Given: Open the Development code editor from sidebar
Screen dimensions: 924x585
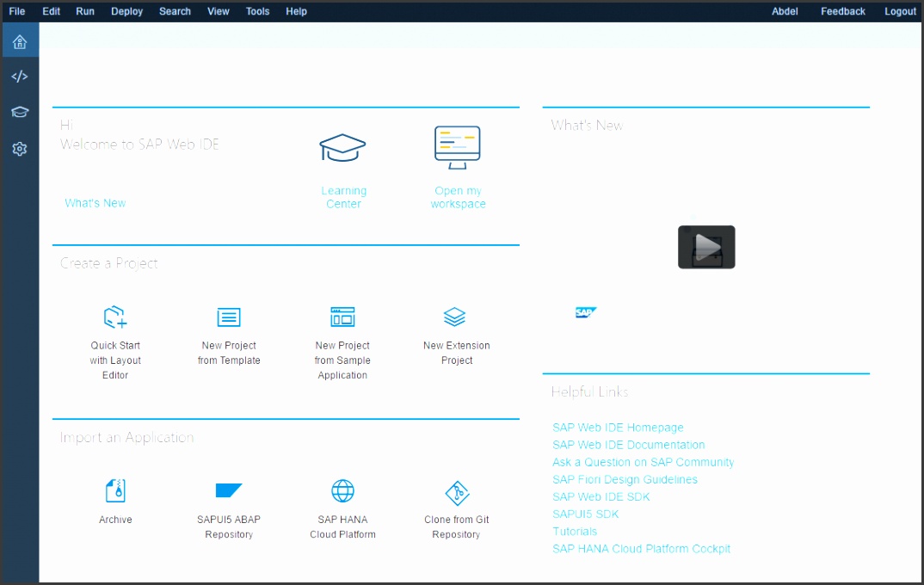Looking at the screenshot, I should pos(19,76).
